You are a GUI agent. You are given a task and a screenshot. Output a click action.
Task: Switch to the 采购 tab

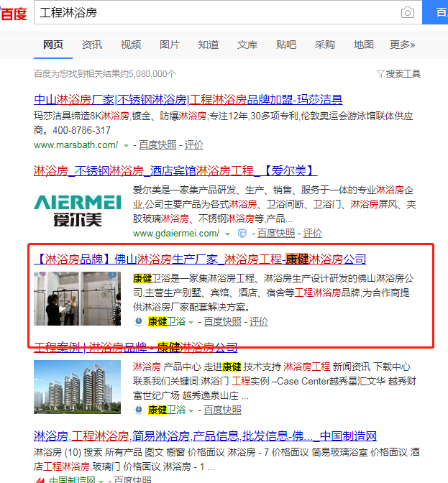[x=325, y=45]
